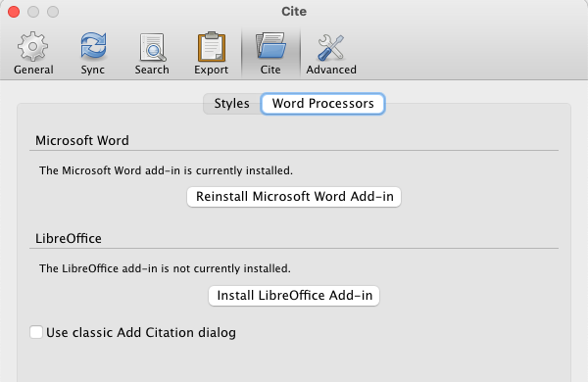
Task: Click the Cite folder icon in toolbar
Action: [270, 46]
